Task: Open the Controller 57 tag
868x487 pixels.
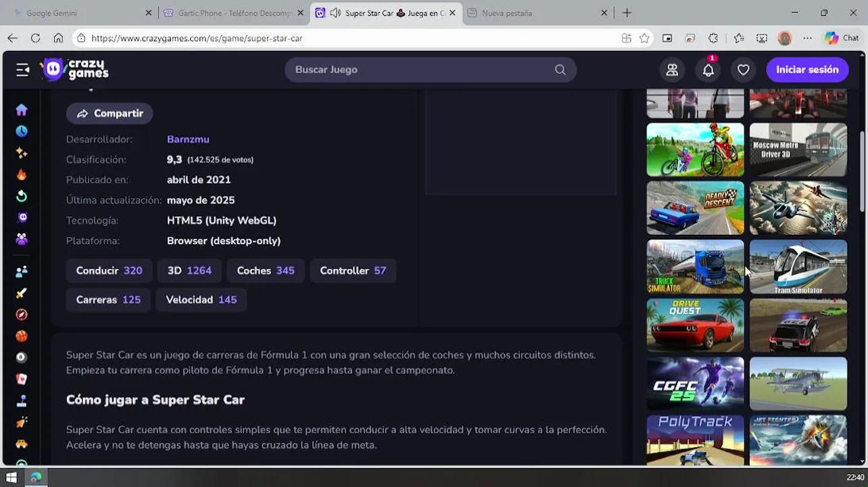Action: tap(353, 271)
